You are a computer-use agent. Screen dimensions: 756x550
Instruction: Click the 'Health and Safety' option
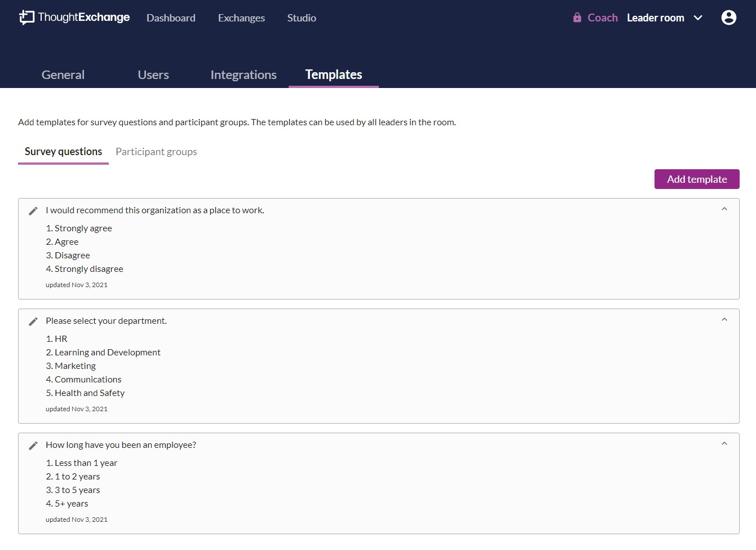tap(85, 393)
